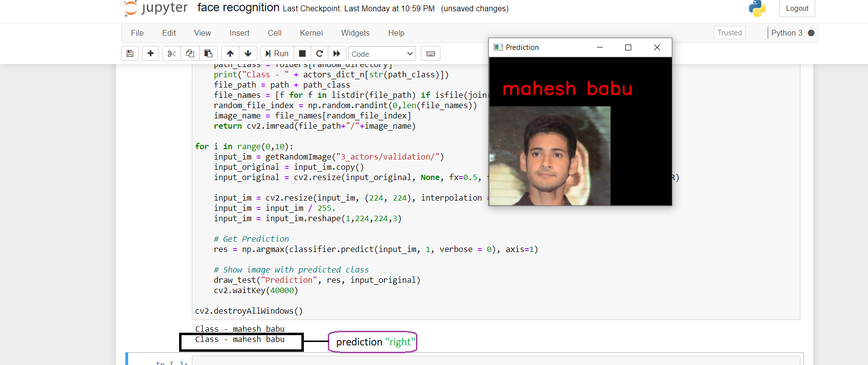
Task: Click the file_path = path + path_class line
Action: 282,85
